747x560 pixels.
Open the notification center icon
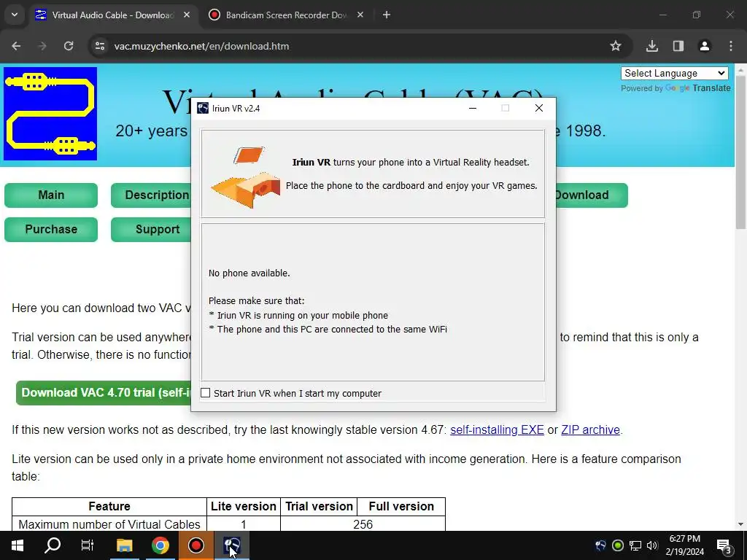point(724,547)
